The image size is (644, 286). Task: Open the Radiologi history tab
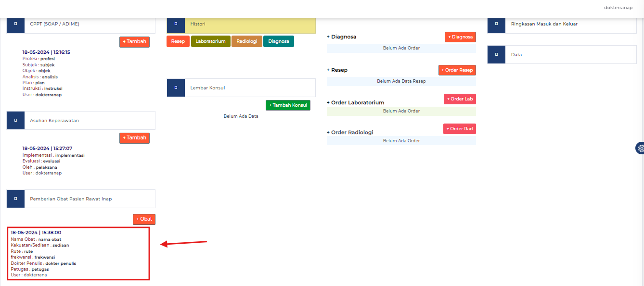[x=247, y=41]
